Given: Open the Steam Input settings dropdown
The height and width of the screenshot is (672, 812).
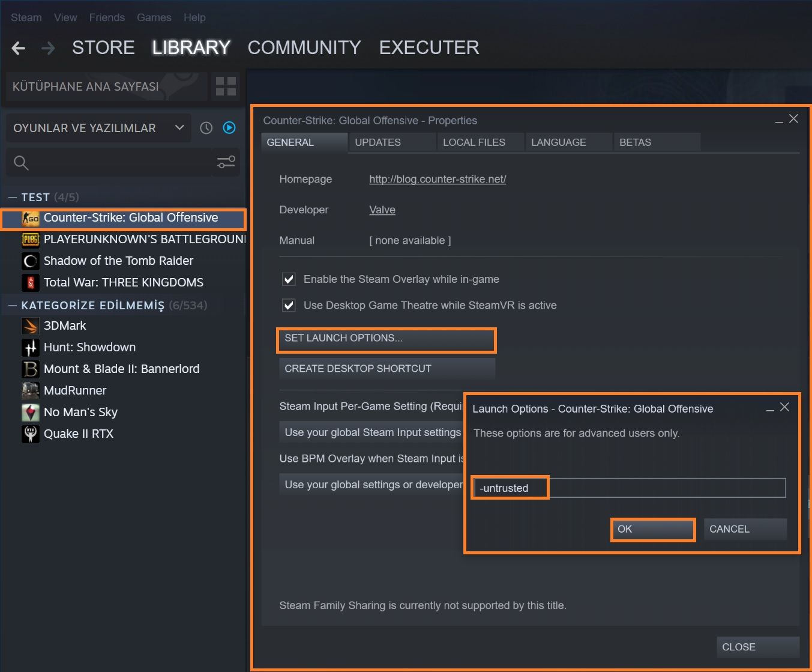Looking at the screenshot, I should tap(372, 432).
